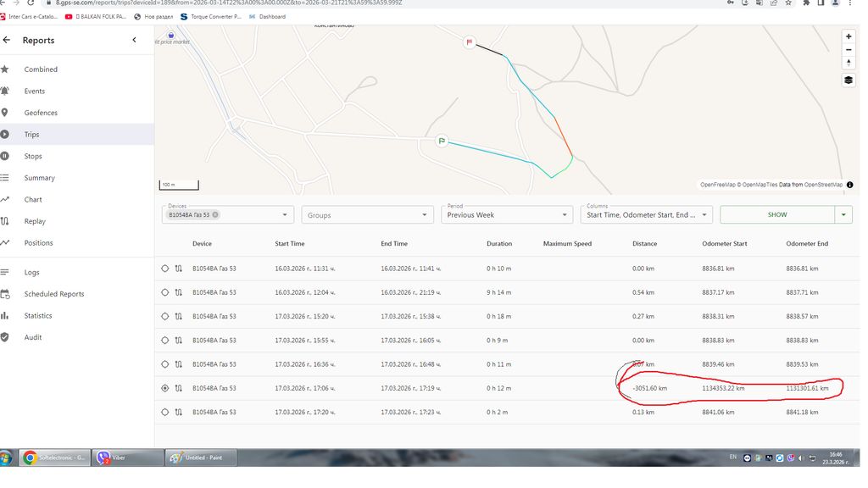Bookmark this page star icon
This screenshot has height=488, width=868.
(788, 3)
